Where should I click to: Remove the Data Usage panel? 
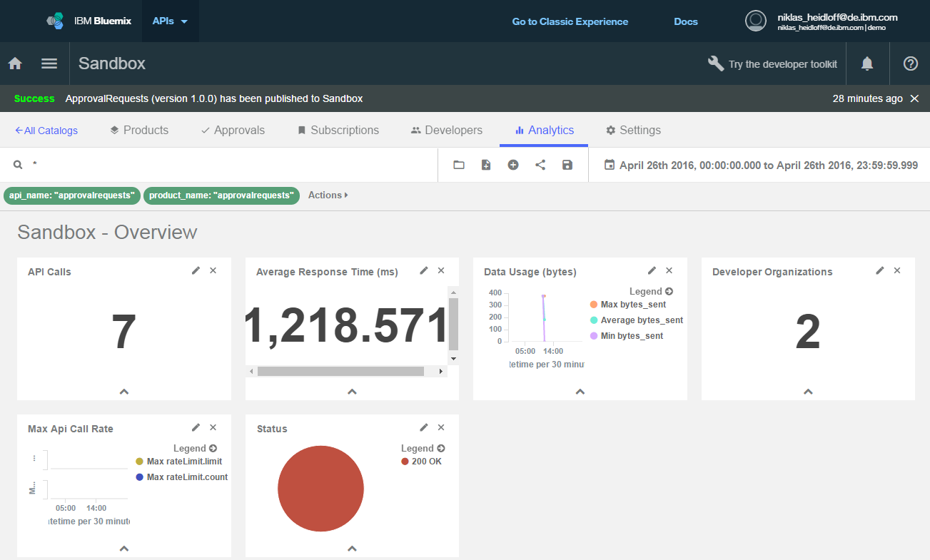669,270
